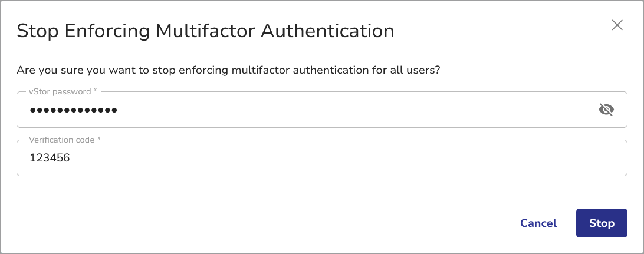Click the "Verification code *" field label
This screenshot has width=644, height=254.
coord(66,140)
